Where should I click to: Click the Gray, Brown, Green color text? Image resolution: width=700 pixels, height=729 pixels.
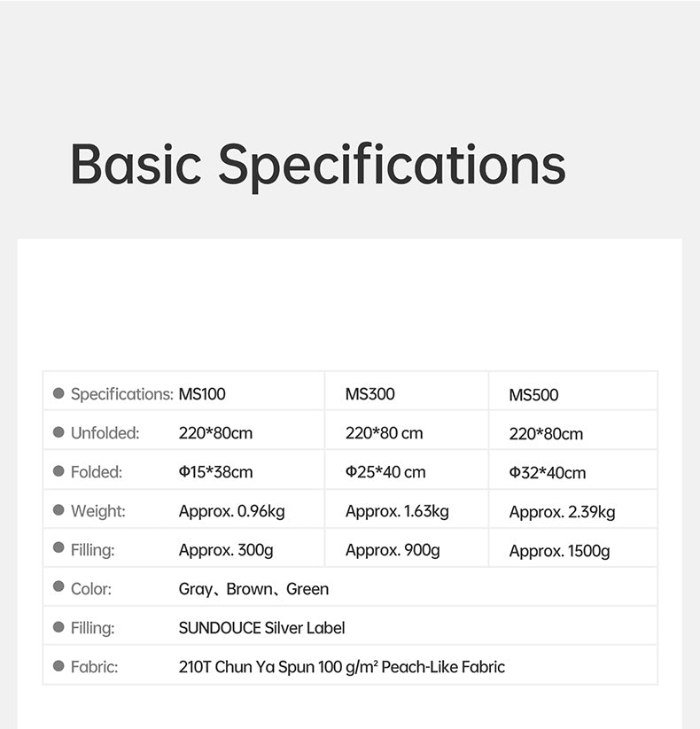253,589
